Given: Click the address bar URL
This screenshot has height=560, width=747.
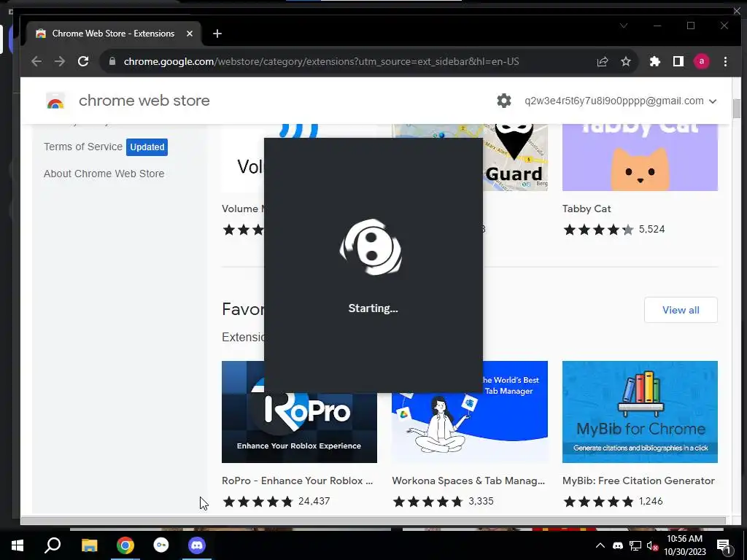Looking at the screenshot, I should pyautogui.click(x=321, y=61).
